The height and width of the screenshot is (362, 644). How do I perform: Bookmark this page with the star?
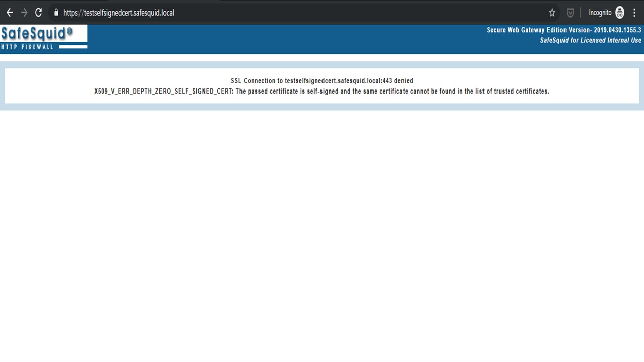point(552,13)
